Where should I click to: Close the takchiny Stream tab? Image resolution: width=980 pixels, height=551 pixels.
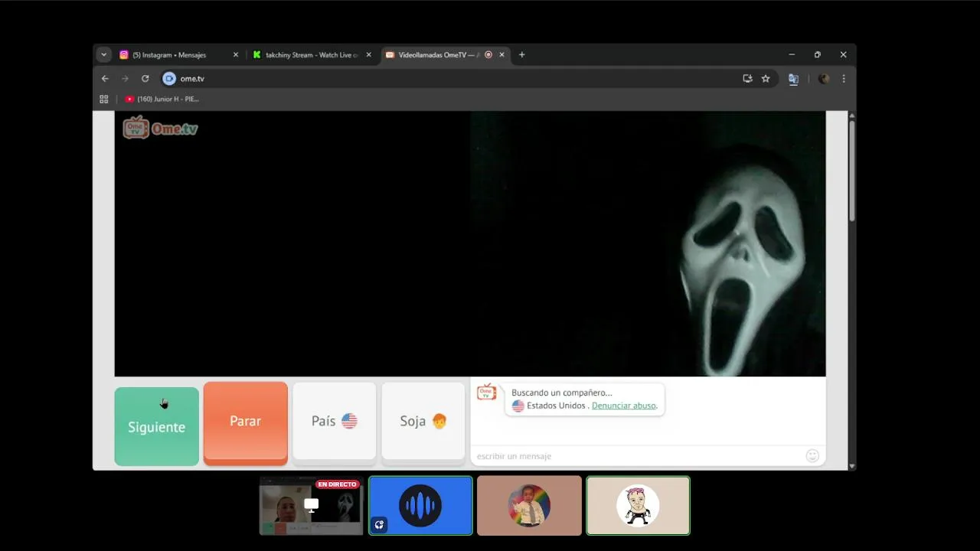coord(368,55)
